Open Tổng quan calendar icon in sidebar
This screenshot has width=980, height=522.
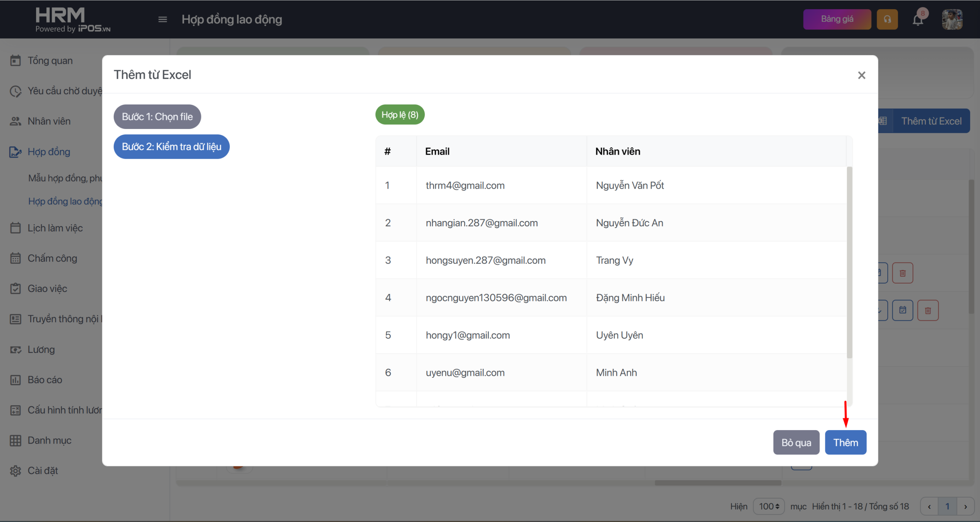[15, 60]
